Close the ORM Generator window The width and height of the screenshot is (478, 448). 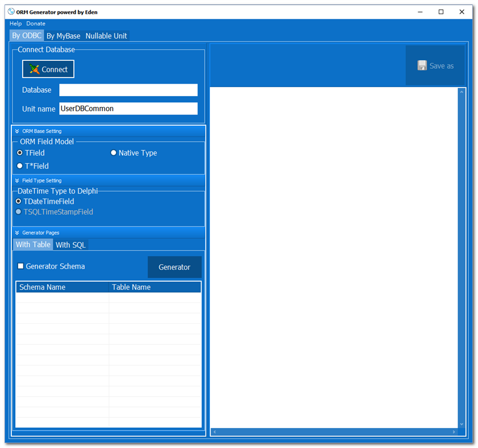(462, 12)
